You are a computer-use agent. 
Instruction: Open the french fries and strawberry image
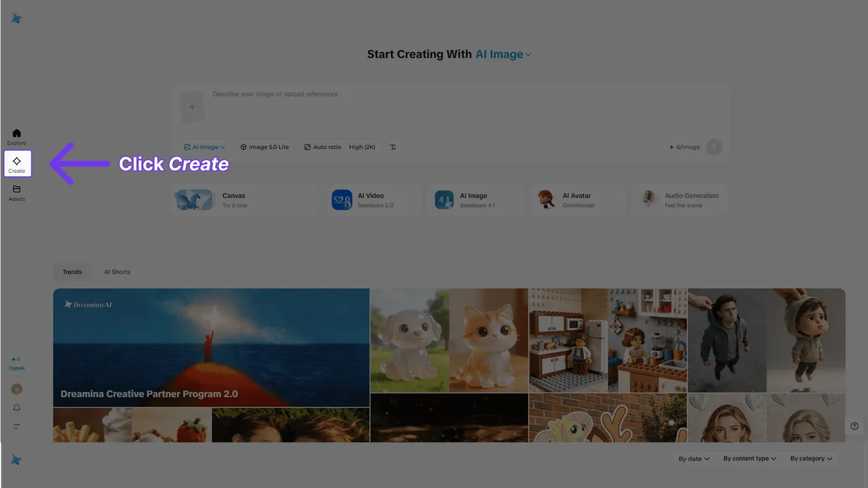(x=132, y=425)
